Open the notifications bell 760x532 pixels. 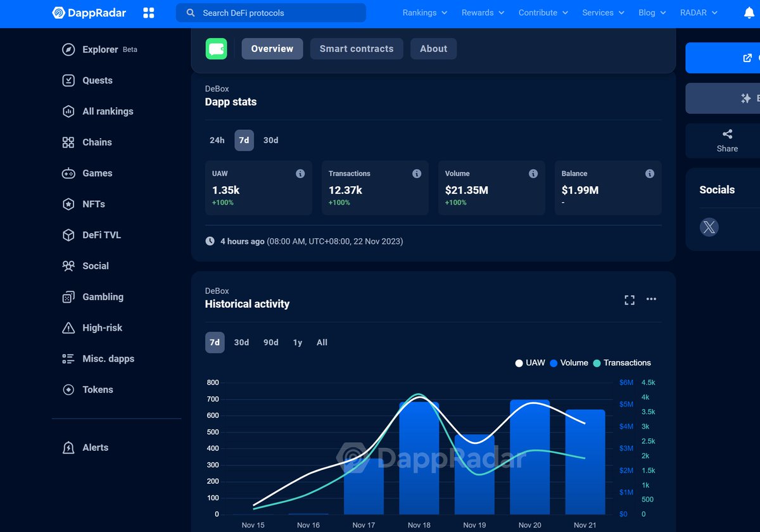coord(749,13)
